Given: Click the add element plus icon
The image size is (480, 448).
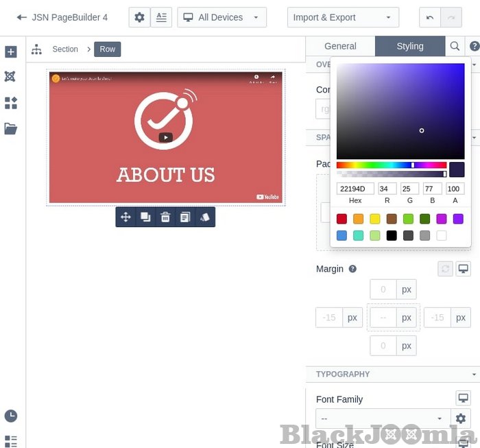Looking at the screenshot, I should pyautogui.click(x=10, y=52).
